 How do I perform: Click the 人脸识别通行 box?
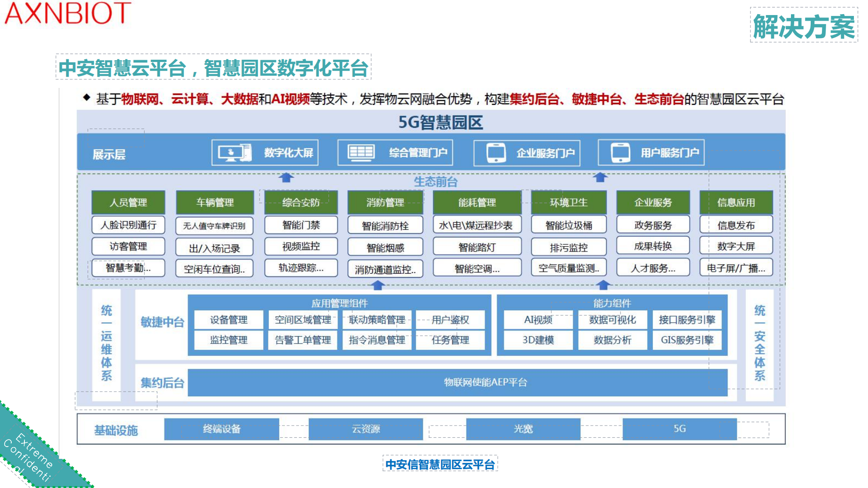(128, 225)
